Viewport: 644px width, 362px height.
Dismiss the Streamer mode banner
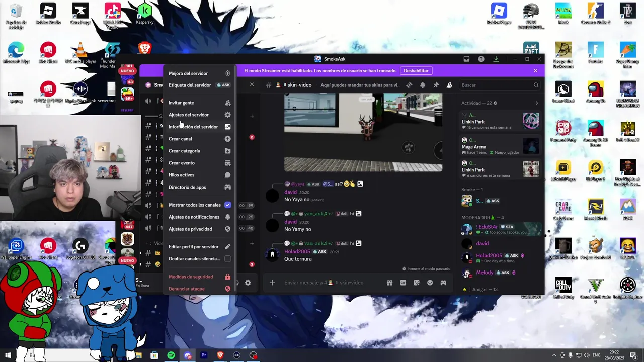coord(535,71)
